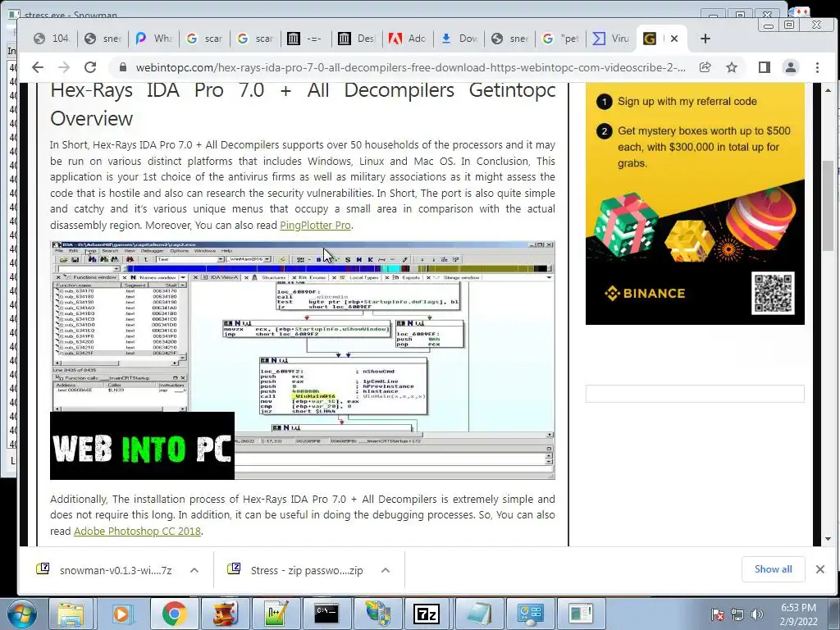This screenshot has width=840, height=630.
Task: Switch to the "-=-" tab
Action: [306, 39]
